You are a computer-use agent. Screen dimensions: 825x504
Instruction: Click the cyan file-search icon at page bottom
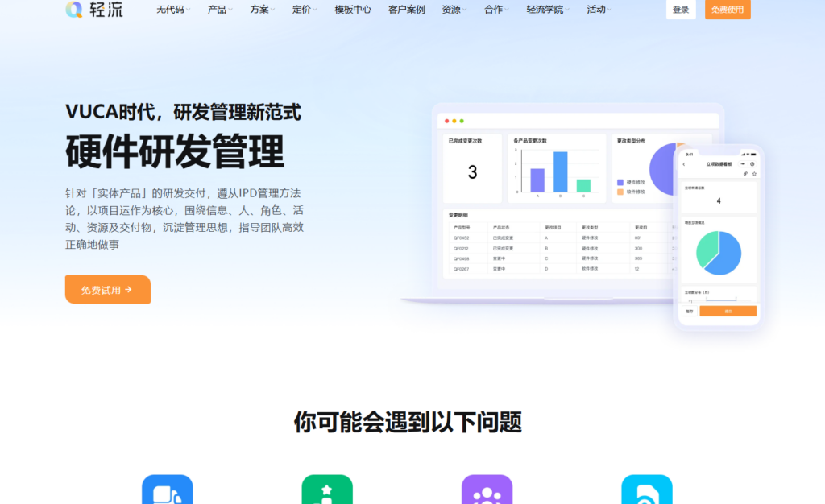(646, 489)
